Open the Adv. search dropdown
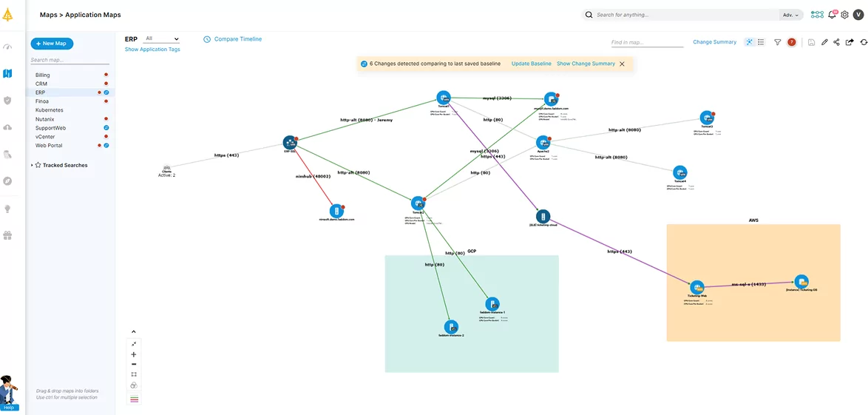 [x=791, y=15]
